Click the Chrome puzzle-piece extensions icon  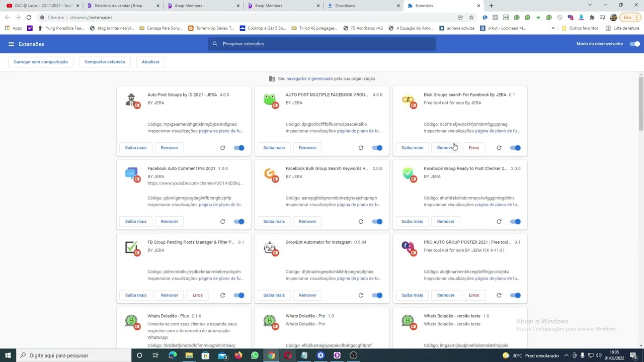592,17
